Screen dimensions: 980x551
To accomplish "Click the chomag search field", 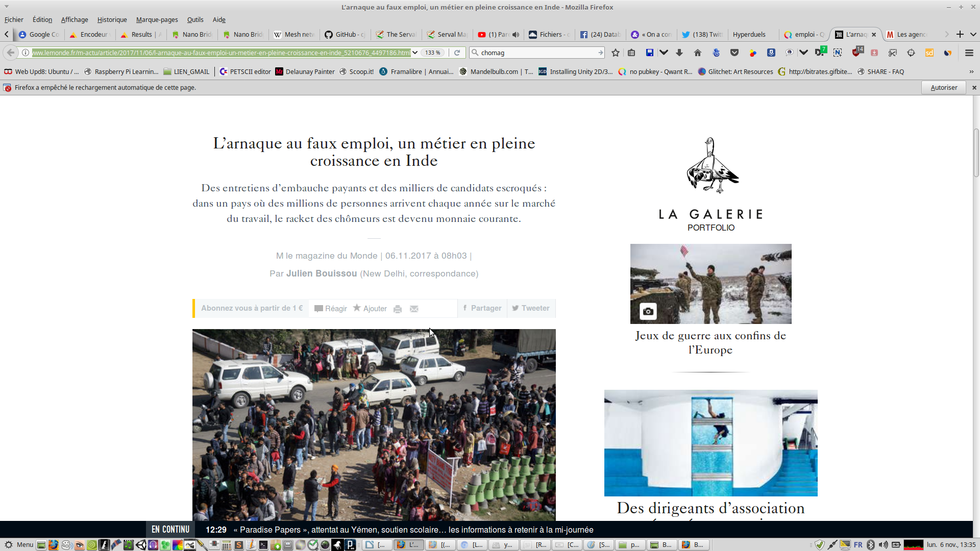I will click(x=536, y=53).
